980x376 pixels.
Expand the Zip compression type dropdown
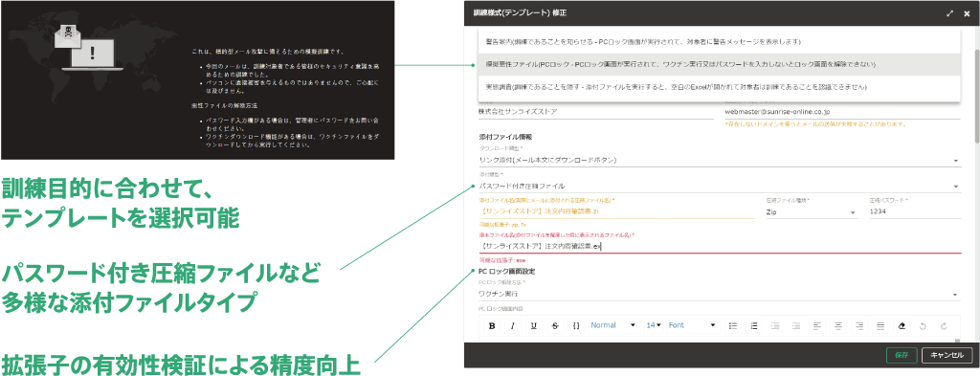(811, 211)
